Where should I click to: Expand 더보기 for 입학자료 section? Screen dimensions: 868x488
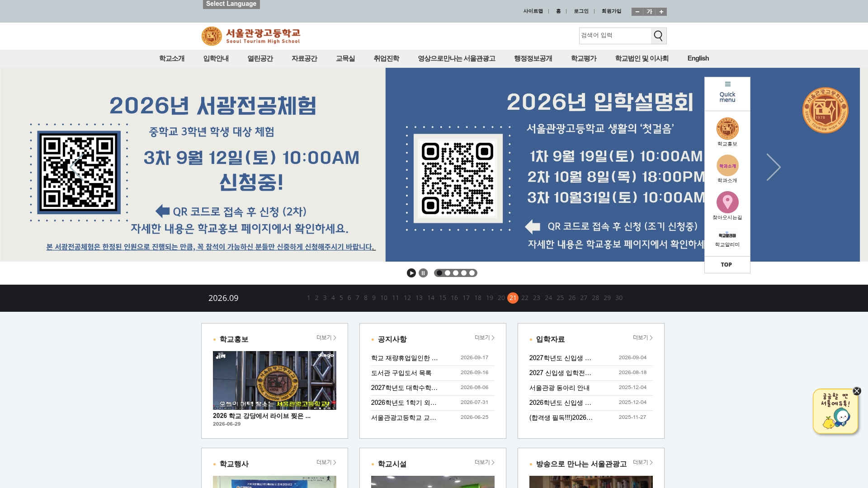point(643,338)
